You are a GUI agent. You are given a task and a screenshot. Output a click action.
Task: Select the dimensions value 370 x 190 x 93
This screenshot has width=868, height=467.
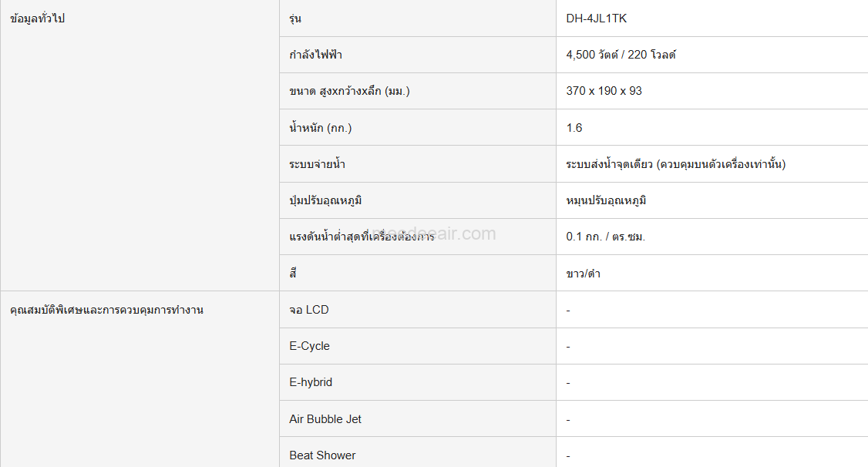(x=604, y=91)
